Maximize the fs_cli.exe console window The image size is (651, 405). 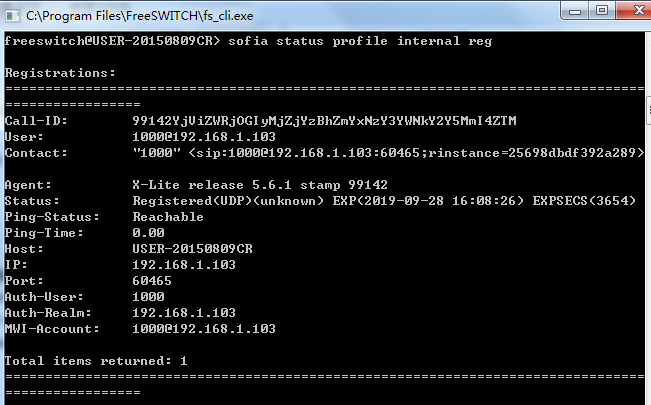pos(602,10)
